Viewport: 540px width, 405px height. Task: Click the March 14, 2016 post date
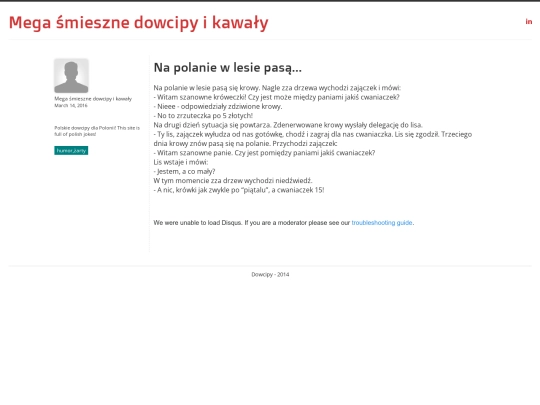(x=71, y=105)
